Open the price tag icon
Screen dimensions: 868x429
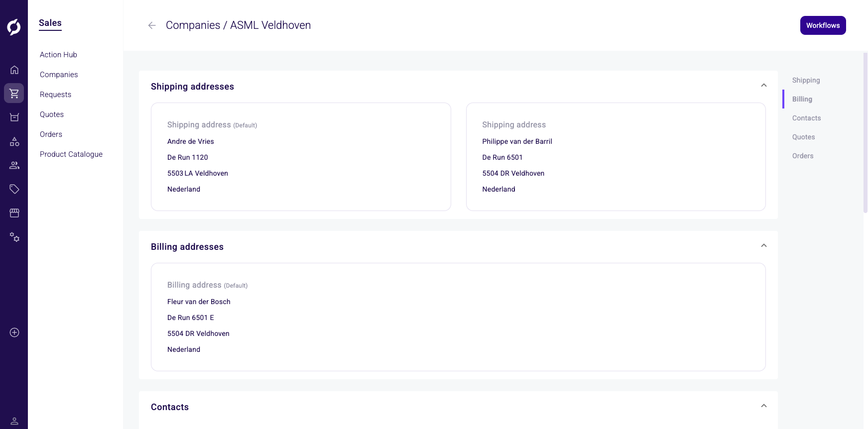tap(14, 189)
